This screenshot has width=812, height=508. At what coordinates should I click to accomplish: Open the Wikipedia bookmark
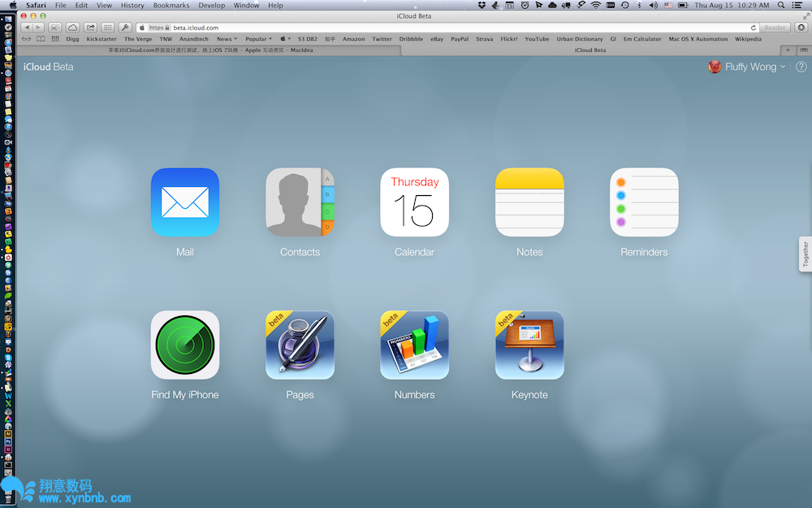pyautogui.click(x=748, y=39)
